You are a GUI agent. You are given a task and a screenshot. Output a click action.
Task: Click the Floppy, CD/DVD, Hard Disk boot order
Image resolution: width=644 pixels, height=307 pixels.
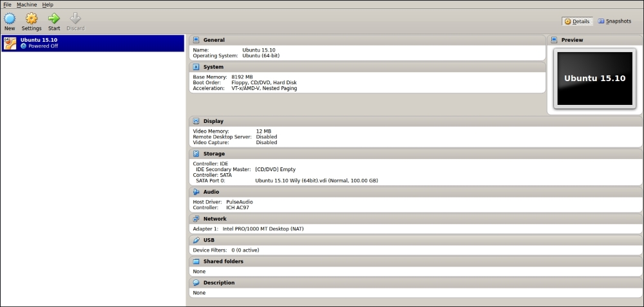(264, 82)
